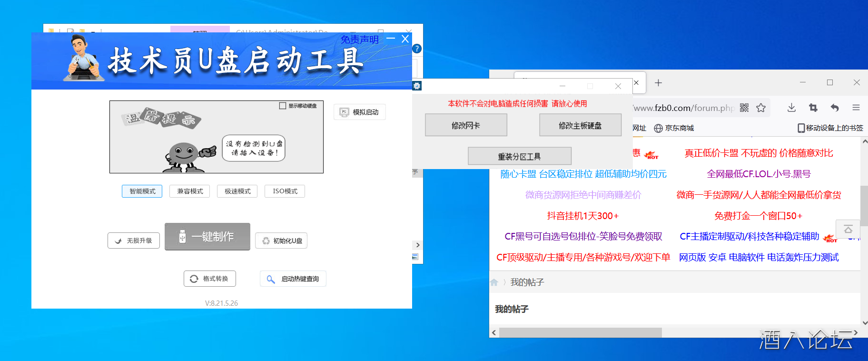Click the 网址 bookmark item
This screenshot has width=868, height=361.
[x=640, y=128]
